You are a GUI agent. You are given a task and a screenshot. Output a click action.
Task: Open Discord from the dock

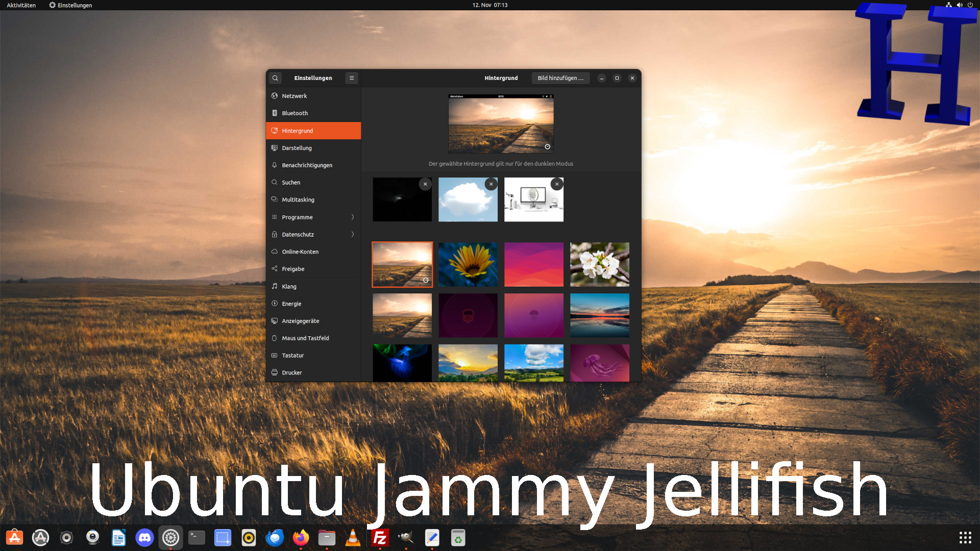144,537
